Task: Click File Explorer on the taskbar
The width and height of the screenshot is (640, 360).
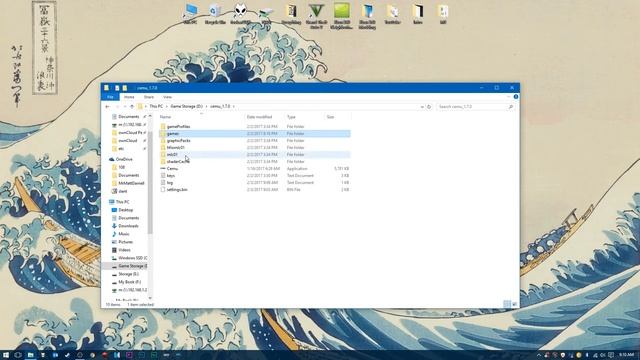Action: [30, 355]
